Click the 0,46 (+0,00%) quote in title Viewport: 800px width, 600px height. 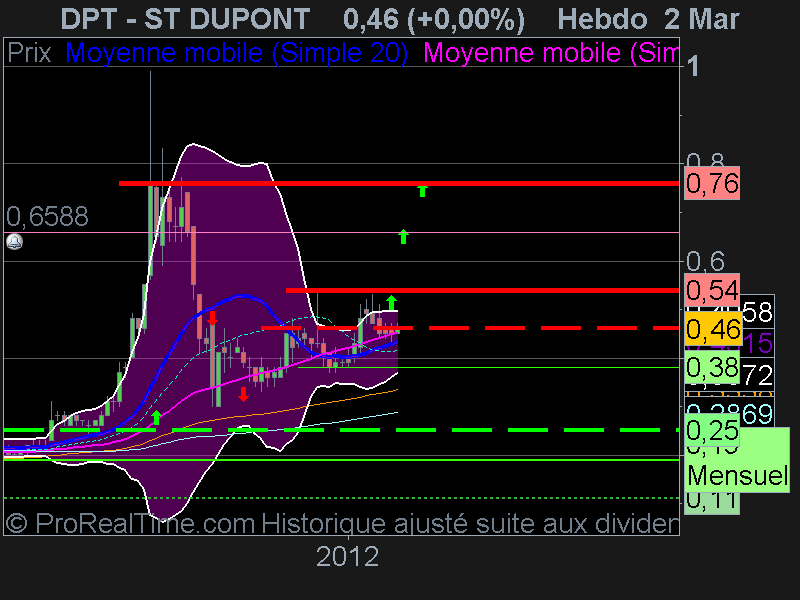point(434,19)
